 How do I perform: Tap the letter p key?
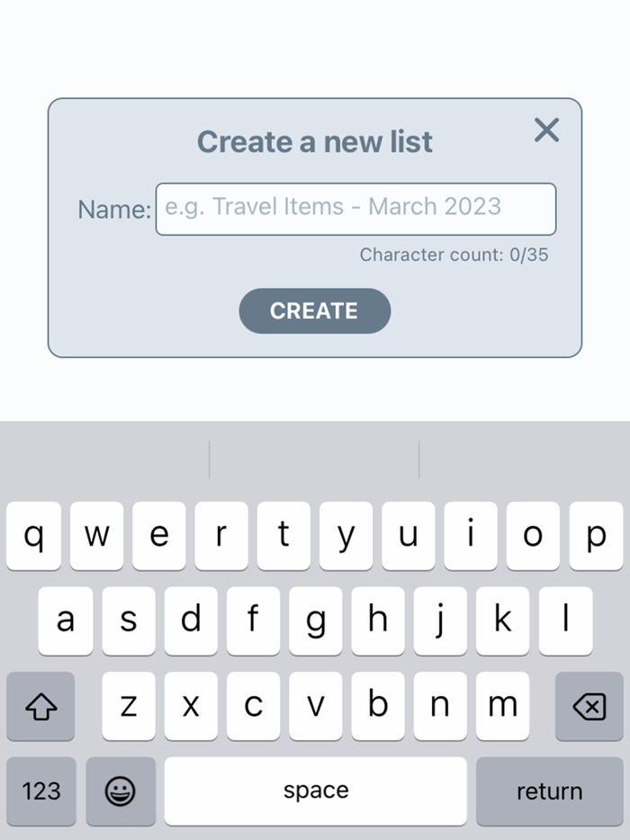click(596, 535)
